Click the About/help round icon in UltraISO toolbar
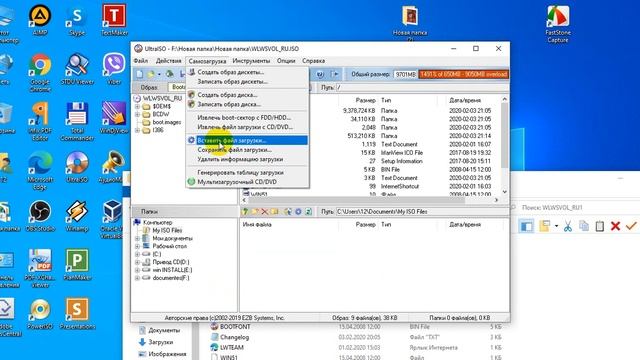640x360 pixels. [x=320, y=74]
